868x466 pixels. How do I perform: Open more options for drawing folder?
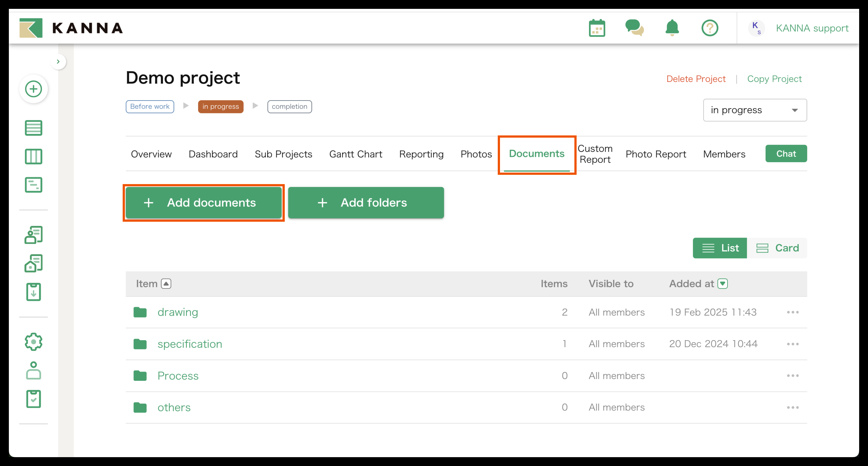click(792, 312)
